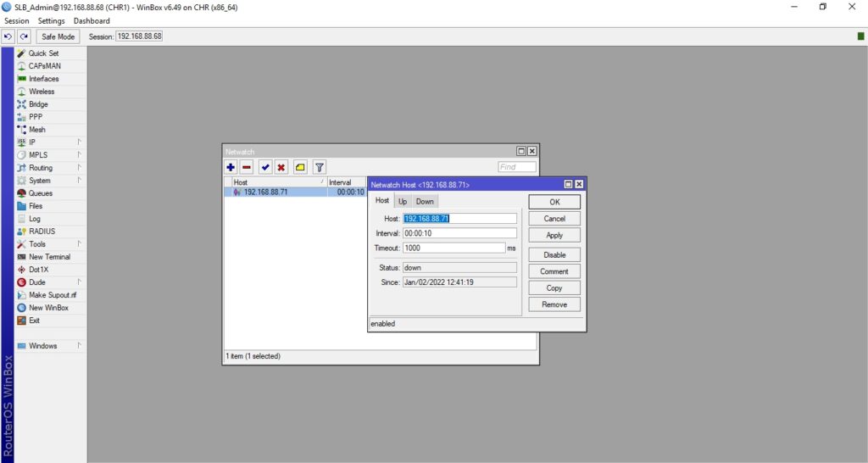Viewport: 868px width, 463px height.
Task: Open the Settings menu
Action: point(52,21)
